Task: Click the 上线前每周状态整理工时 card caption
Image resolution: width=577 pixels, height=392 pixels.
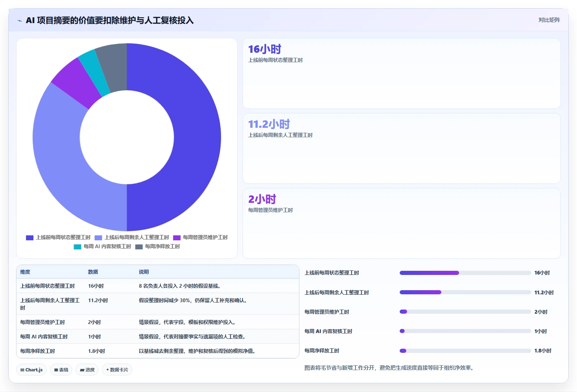Action: [x=275, y=60]
